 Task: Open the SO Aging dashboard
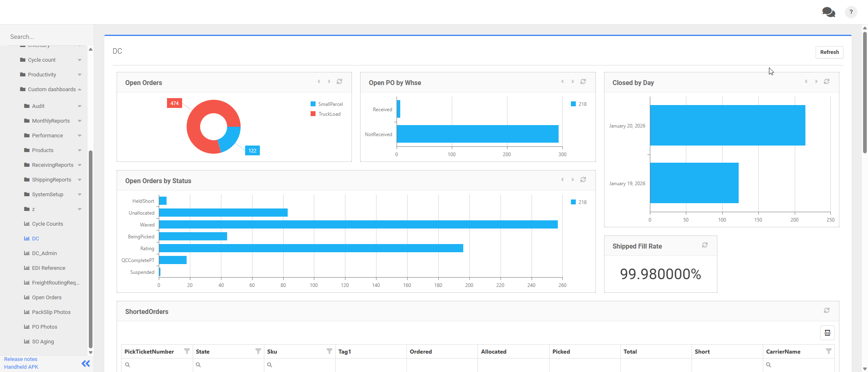(43, 341)
